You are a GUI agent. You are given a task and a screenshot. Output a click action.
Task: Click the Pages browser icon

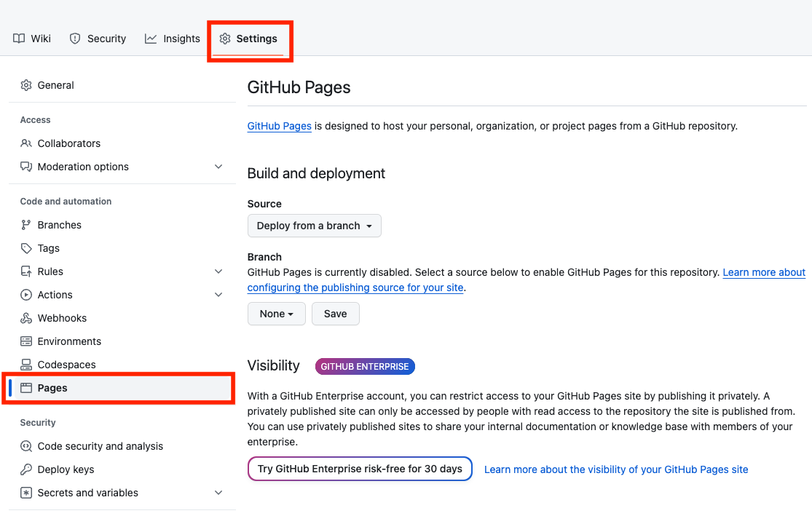[x=26, y=388]
